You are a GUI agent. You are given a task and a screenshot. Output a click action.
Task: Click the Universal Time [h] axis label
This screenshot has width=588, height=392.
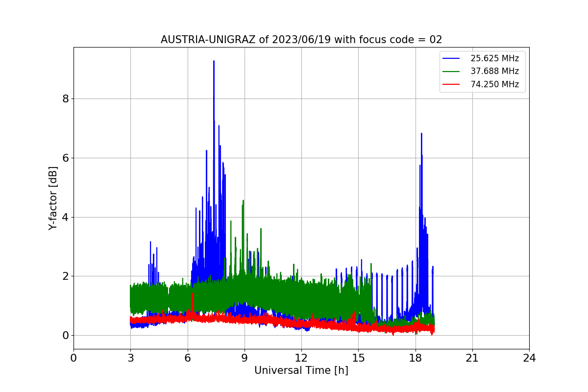pos(301,370)
